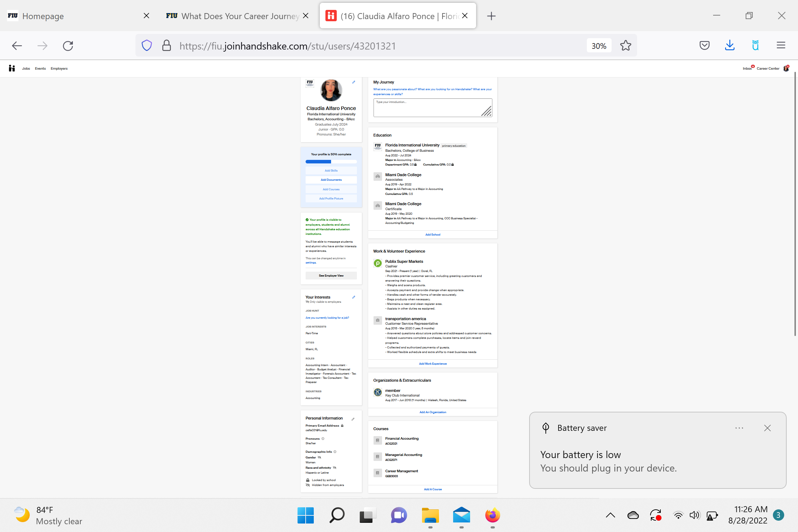This screenshot has width=798, height=532.
Task: Show hidden system tray icons
Action: click(x=611, y=515)
